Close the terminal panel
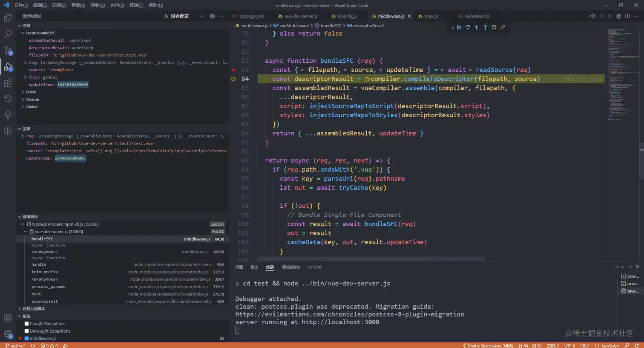Image resolution: width=644 pixels, height=348 pixels. pyautogui.click(x=638, y=267)
